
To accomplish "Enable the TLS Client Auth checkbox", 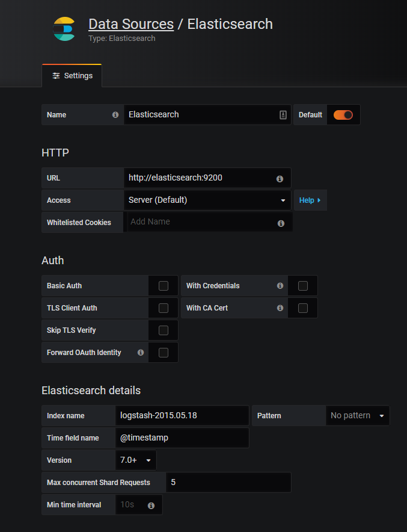I will pyautogui.click(x=164, y=308).
